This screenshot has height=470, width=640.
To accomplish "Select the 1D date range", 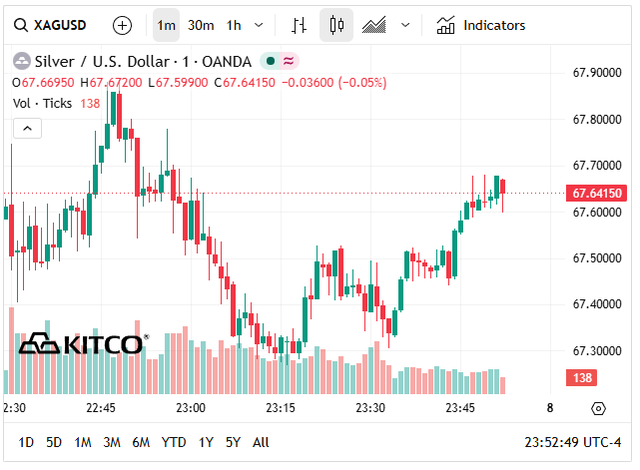I will (x=26, y=442).
